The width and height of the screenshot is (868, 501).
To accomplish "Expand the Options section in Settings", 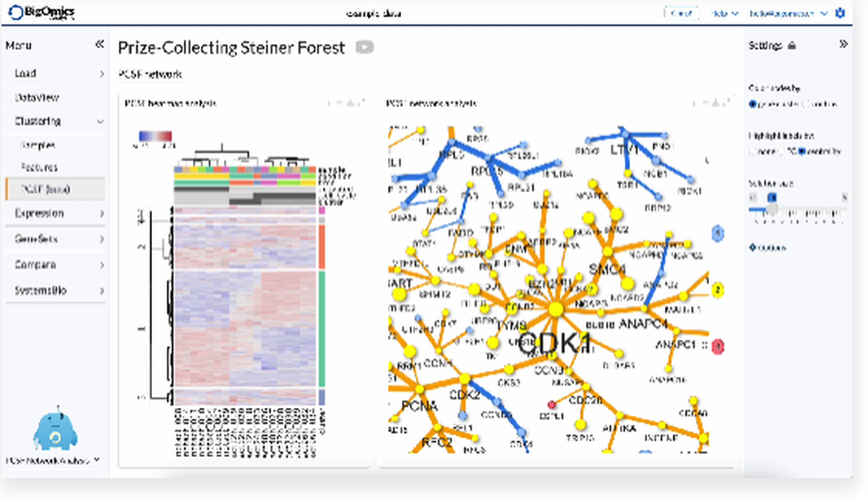I will (768, 245).
